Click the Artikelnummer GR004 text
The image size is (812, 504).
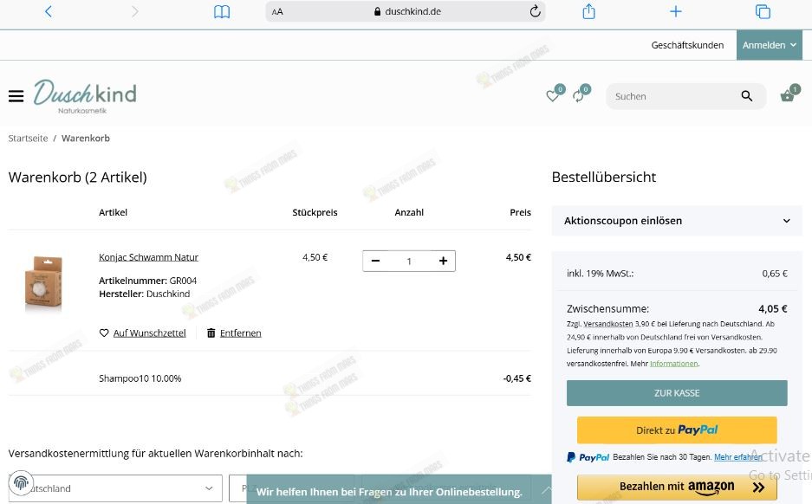[x=147, y=281]
